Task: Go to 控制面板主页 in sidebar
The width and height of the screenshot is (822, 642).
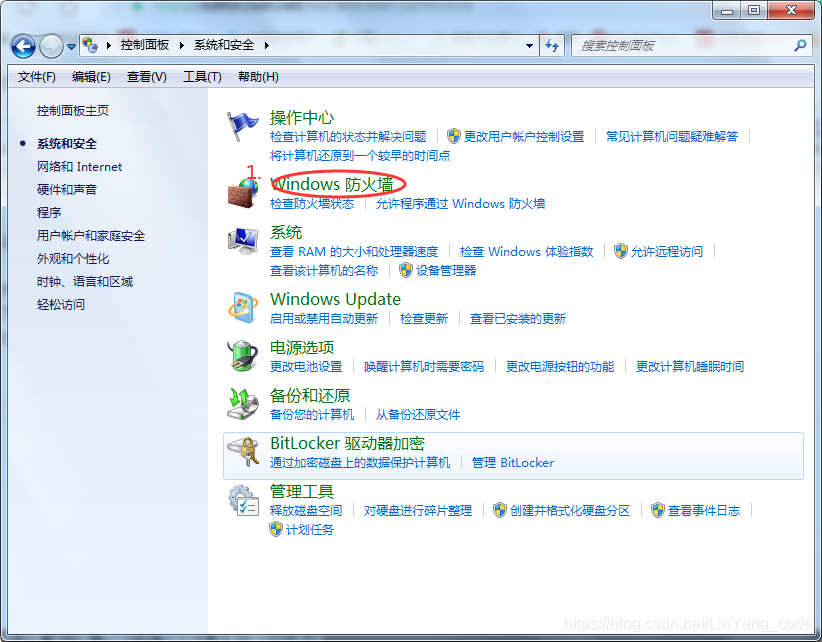Action: pos(73,111)
